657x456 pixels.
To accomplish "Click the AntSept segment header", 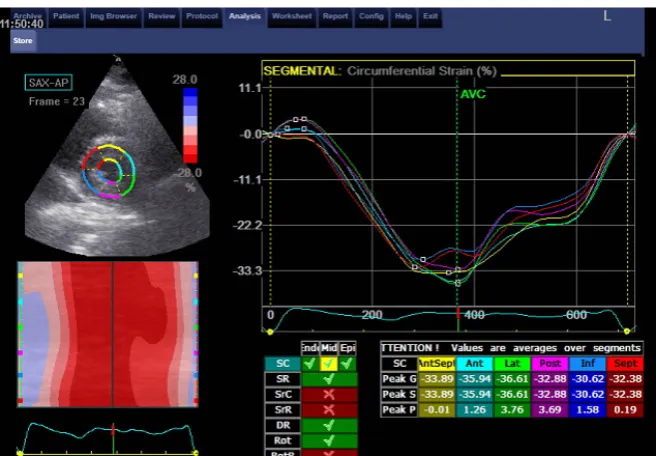I will click(437, 364).
